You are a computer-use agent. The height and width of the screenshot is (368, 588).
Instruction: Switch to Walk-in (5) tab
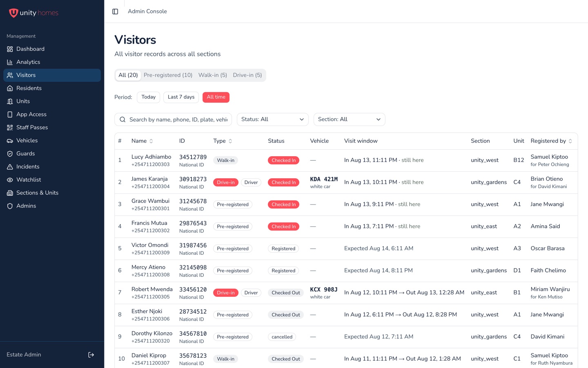(x=213, y=75)
